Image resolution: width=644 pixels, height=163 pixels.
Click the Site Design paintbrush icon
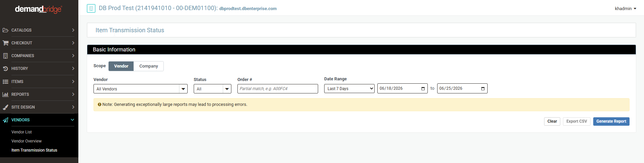pyautogui.click(x=5, y=107)
